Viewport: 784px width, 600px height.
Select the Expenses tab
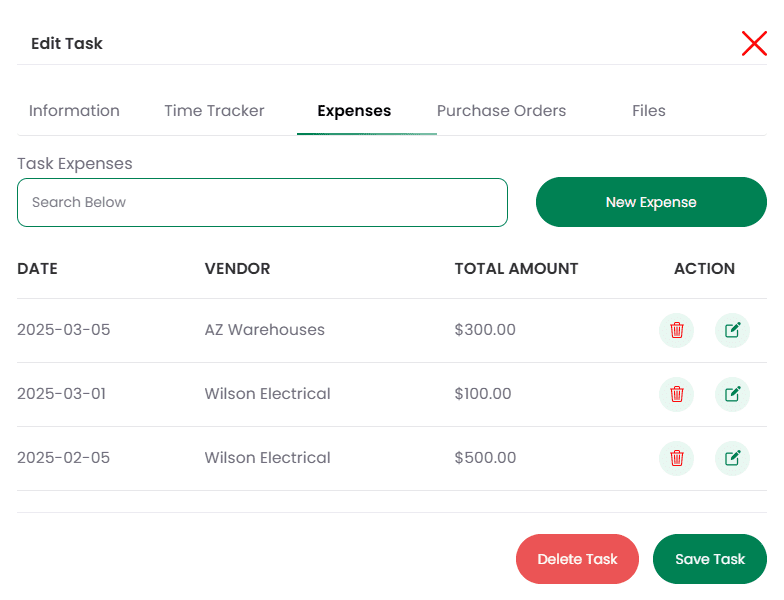[x=354, y=110]
